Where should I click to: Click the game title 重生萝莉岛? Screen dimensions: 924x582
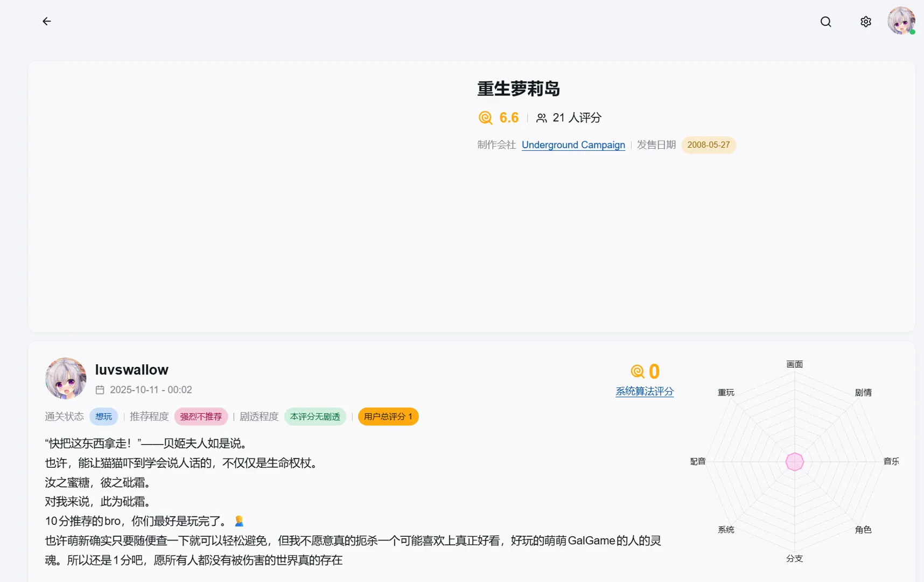519,89
